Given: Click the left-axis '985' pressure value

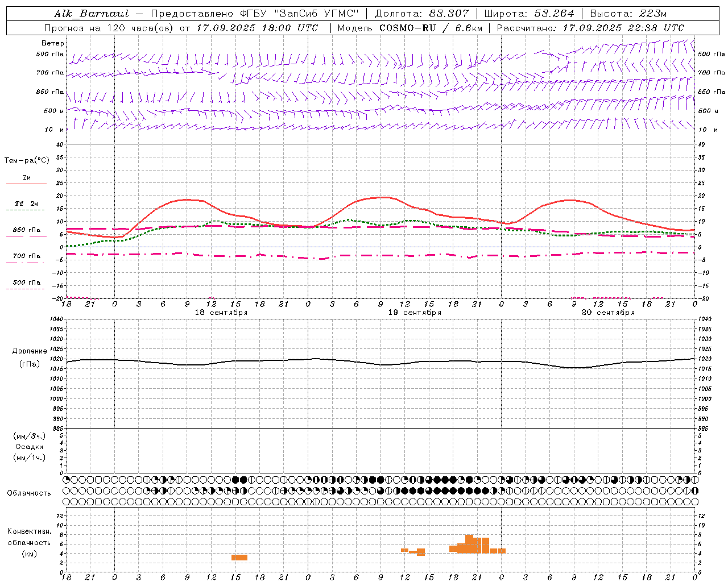Looking at the screenshot, I should point(57,429).
